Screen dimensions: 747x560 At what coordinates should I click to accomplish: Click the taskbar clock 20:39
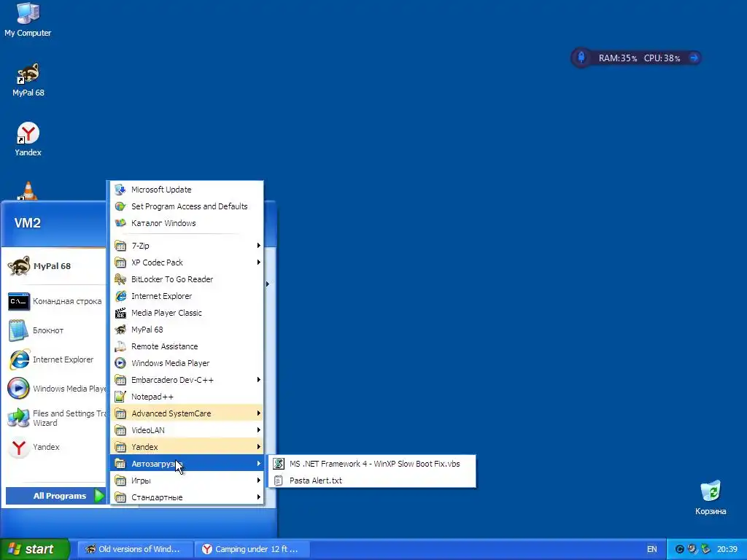[727, 549]
